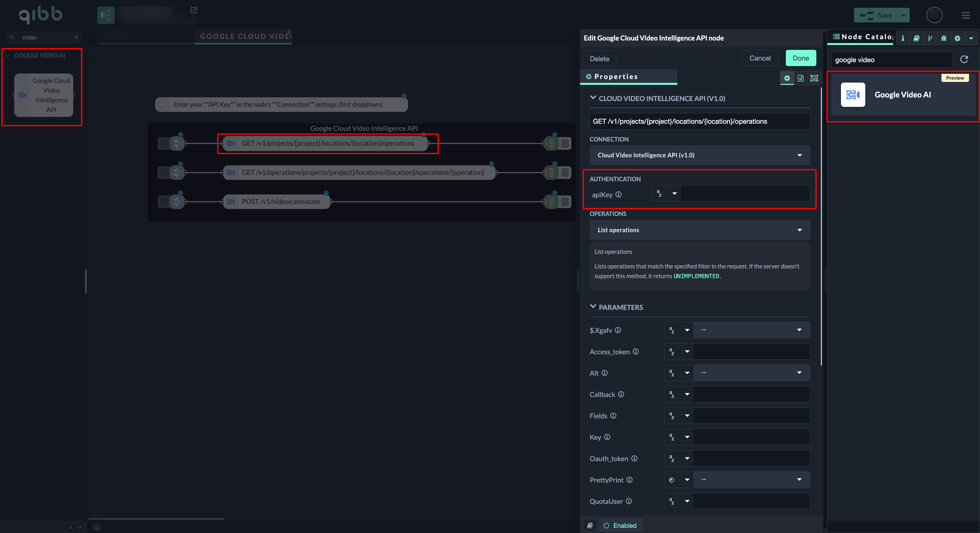Open the List operations dropdown

tap(699, 230)
